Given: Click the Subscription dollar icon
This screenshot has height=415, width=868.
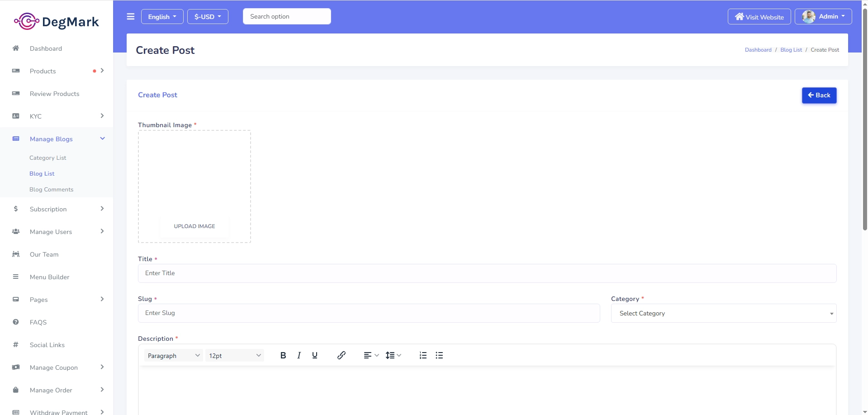Looking at the screenshot, I should [16, 209].
